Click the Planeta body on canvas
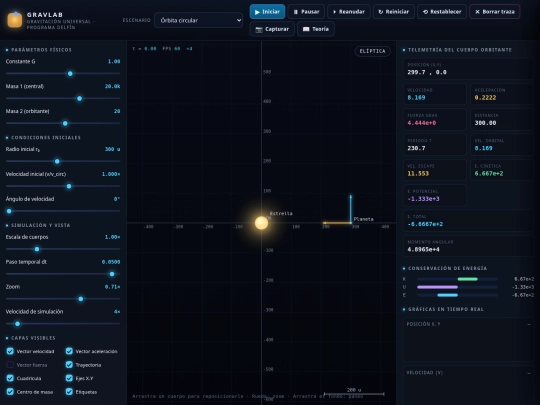The image size is (540, 405). (x=351, y=223)
